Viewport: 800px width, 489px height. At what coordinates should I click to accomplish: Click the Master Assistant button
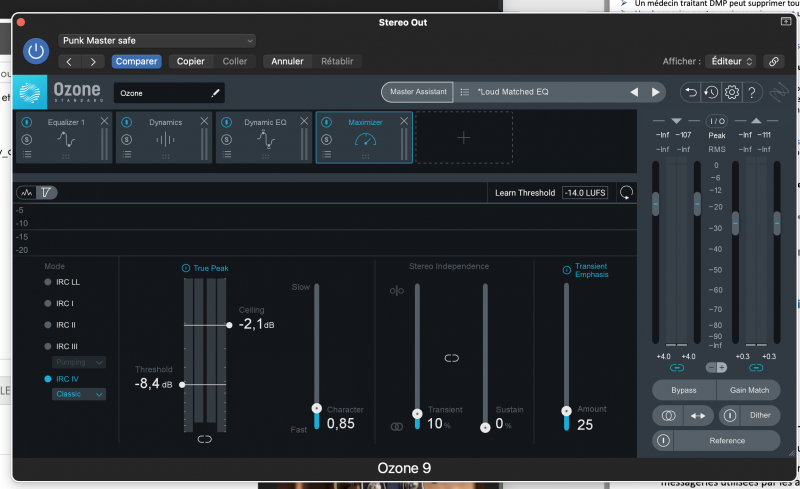(417, 92)
